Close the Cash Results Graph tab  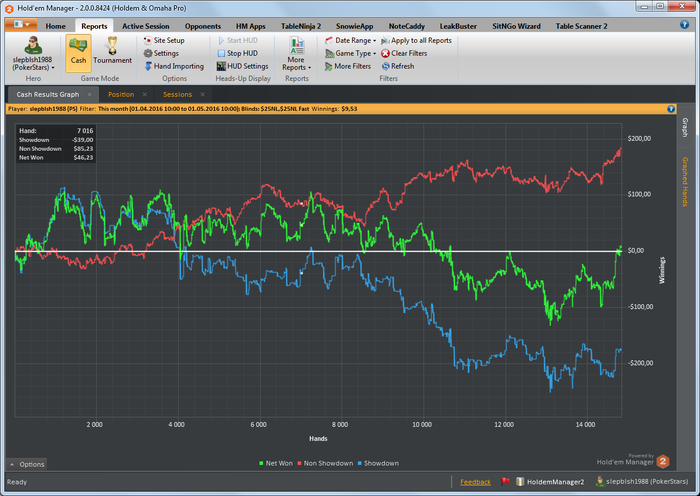pos(89,94)
